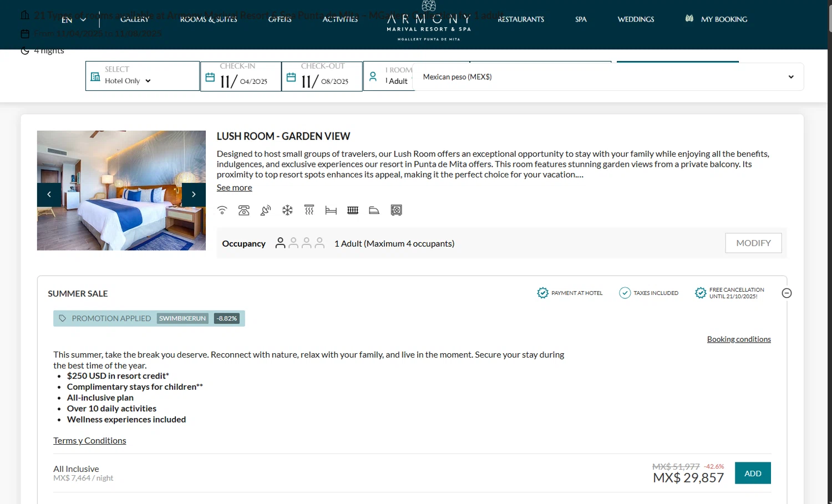Click the SWIMBIKERUN promo code tag
The width and height of the screenshot is (832, 504).
pos(182,318)
